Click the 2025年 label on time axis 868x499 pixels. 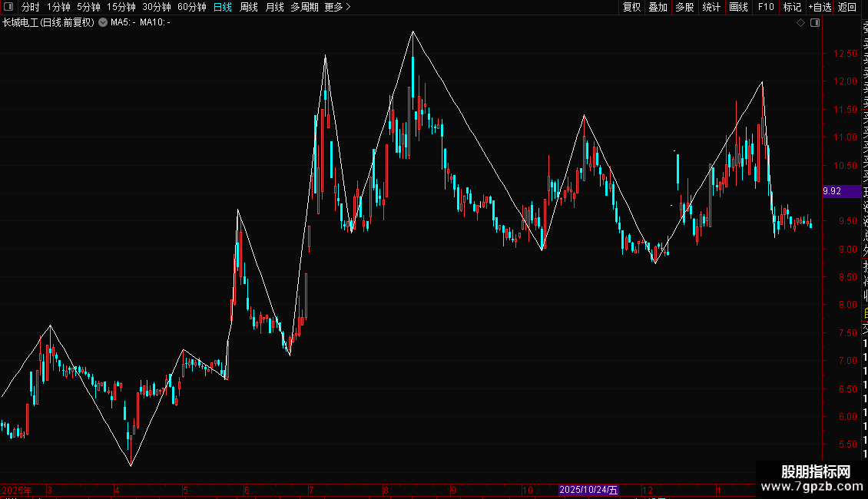click(x=17, y=490)
